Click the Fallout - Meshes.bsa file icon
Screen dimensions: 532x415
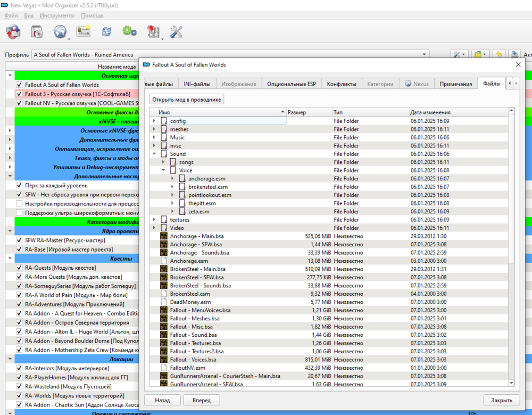coord(164,318)
